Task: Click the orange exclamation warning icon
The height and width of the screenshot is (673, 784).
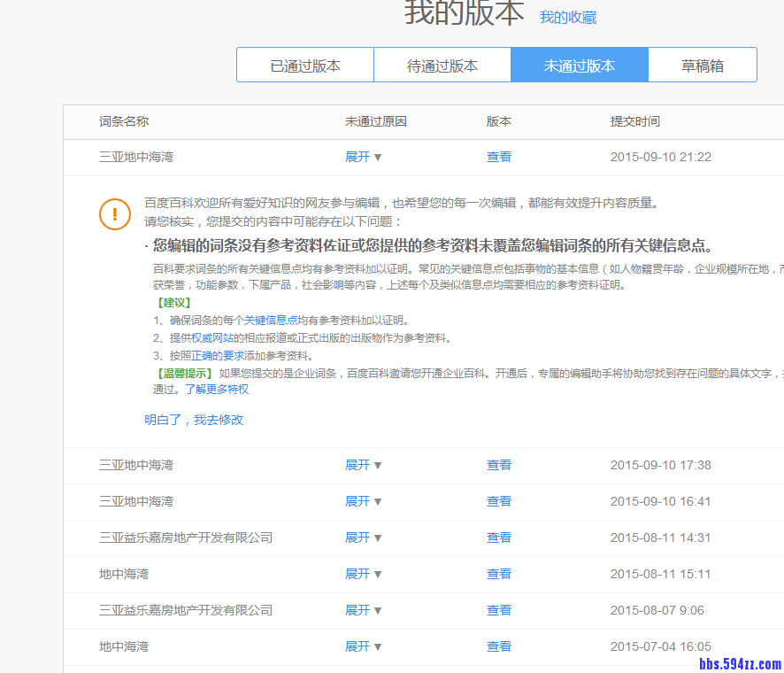Action: point(115,213)
